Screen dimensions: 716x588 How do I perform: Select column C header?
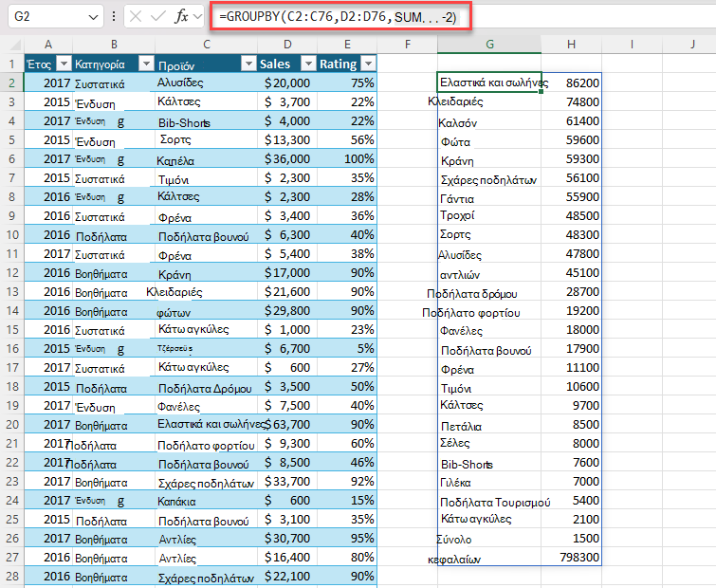click(207, 45)
